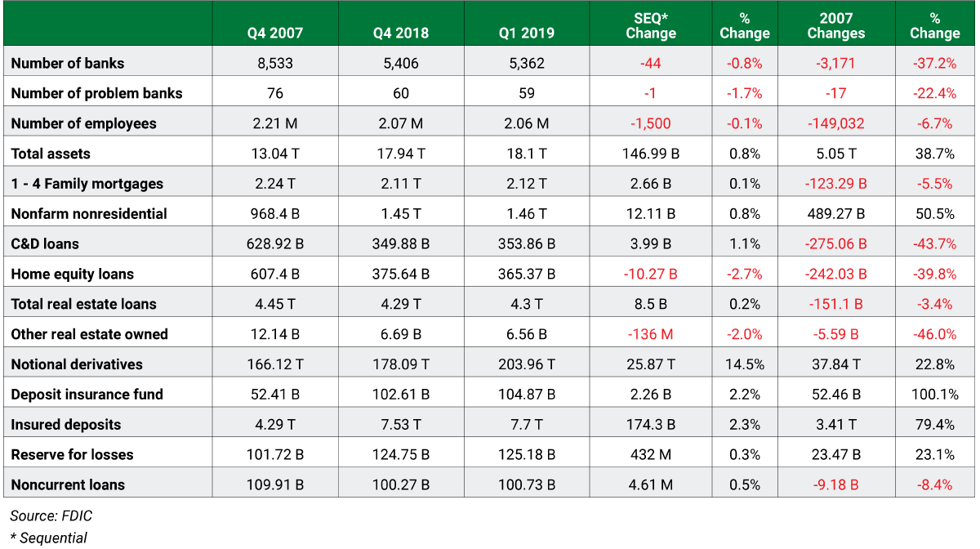Click the Source: FDIC footnote
980x549 pixels.
pyautogui.click(x=46, y=516)
